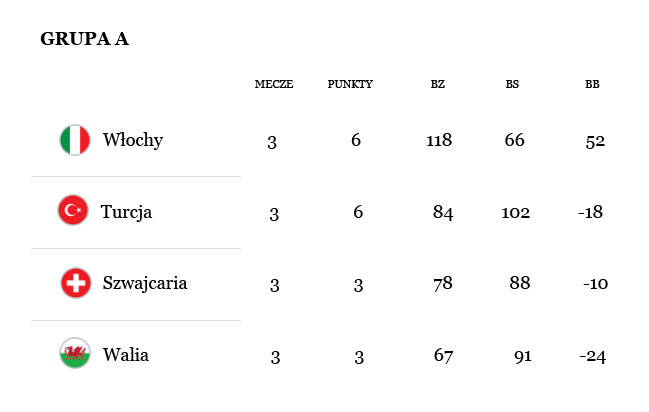The image size is (649, 412).
Task: Click the BZ column header
Action: pyautogui.click(x=438, y=85)
